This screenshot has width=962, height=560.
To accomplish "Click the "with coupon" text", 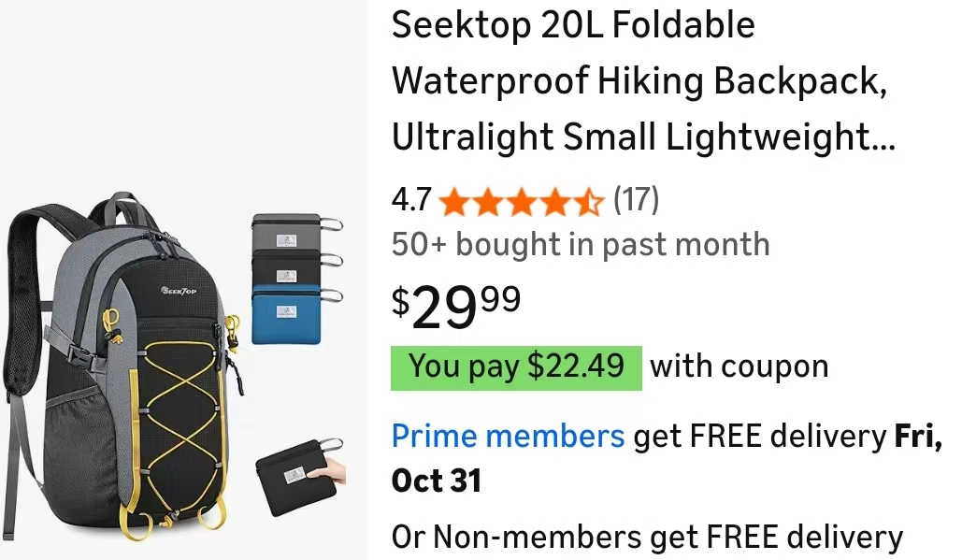I will click(x=739, y=366).
